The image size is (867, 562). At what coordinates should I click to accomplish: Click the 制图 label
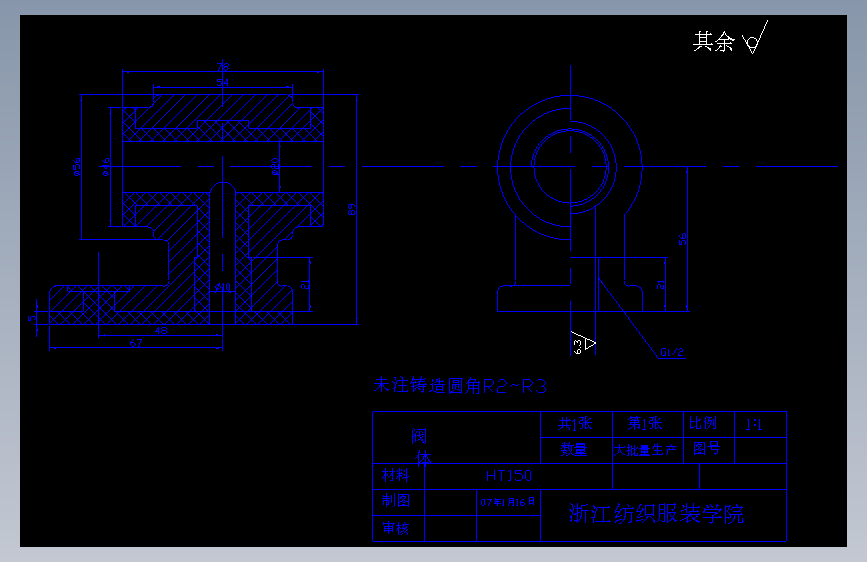click(396, 501)
